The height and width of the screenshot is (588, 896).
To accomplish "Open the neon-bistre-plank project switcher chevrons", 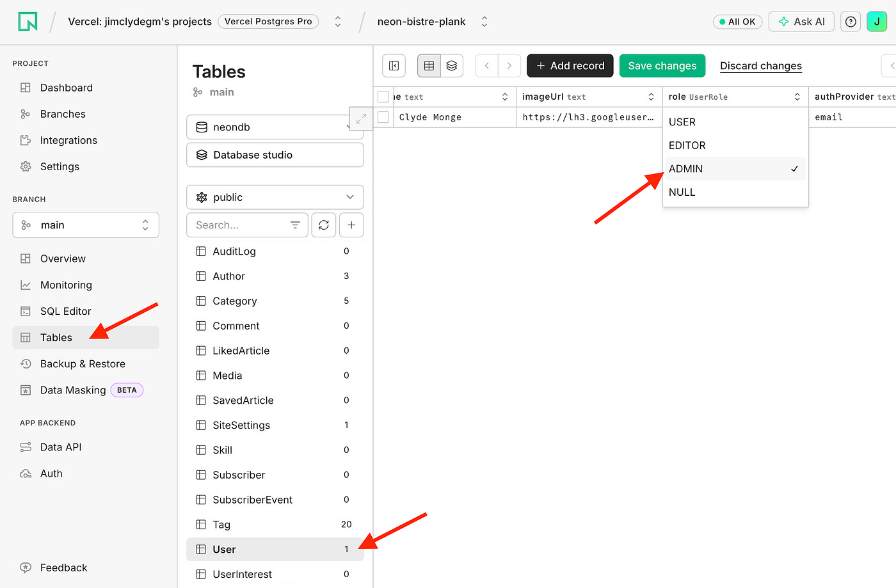I will [484, 22].
